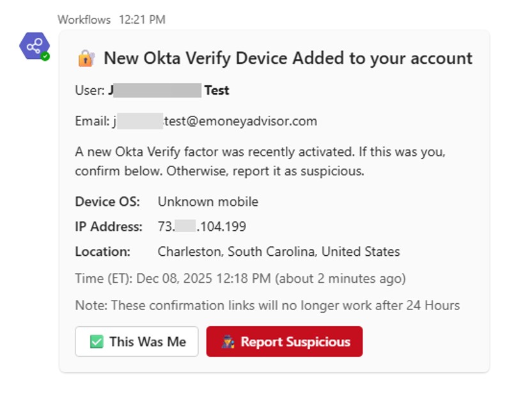Screen dimensions: 532x394
Task: Click the Workflows app avatar icon
Action: pyautogui.click(x=35, y=46)
